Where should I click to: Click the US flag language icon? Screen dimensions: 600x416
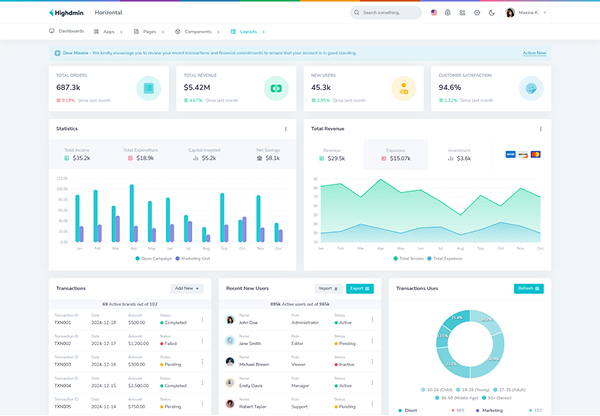coord(434,13)
